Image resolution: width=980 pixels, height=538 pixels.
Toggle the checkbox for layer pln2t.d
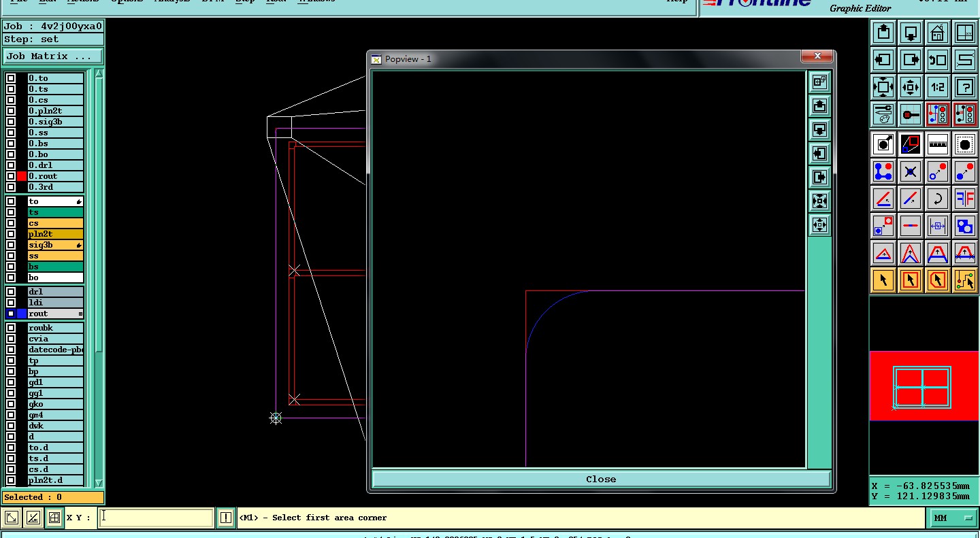[x=11, y=480]
